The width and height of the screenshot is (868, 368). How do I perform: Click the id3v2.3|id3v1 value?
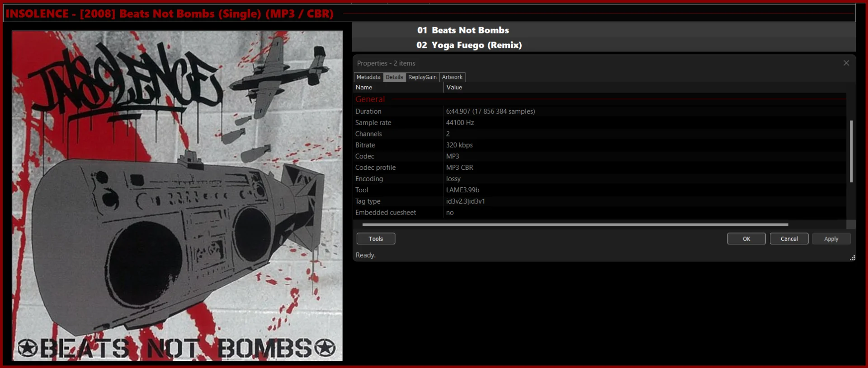(x=465, y=201)
